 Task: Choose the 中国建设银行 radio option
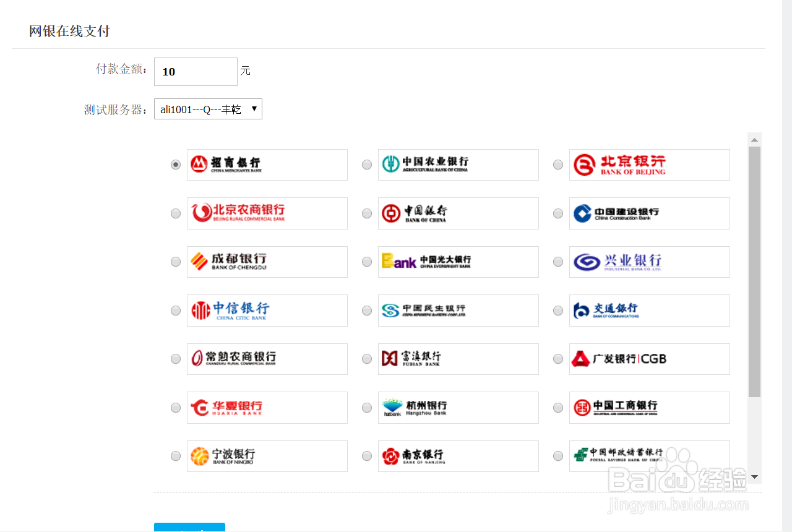[558, 213]
